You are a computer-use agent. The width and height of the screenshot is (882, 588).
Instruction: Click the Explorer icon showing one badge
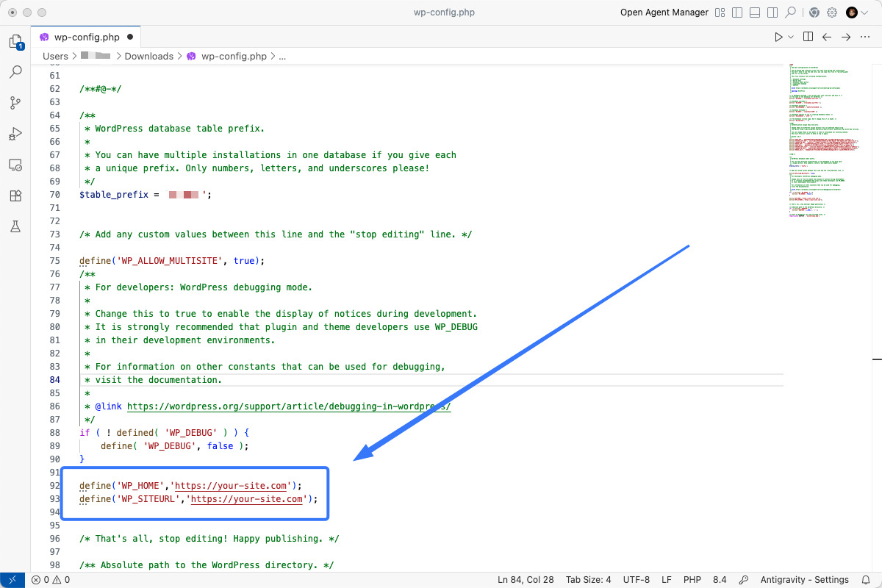(x=15, y=41)
